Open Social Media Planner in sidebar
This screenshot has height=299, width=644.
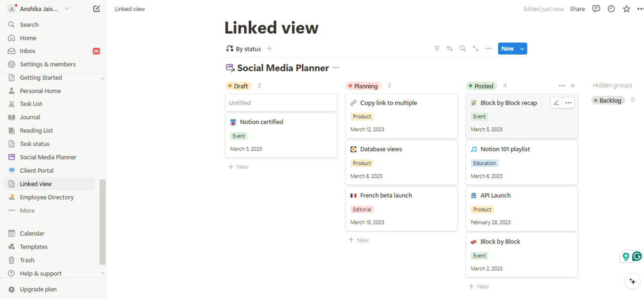48,157
